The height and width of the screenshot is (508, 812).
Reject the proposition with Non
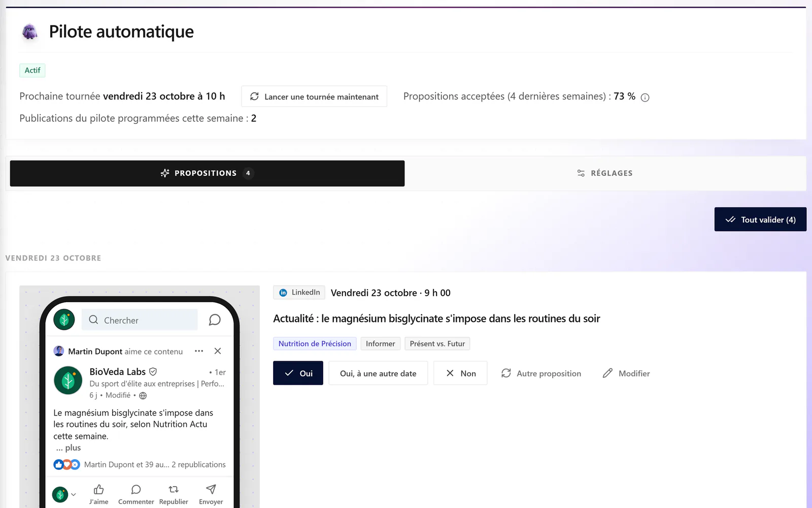pyautogui.click(x=460, y=373)
